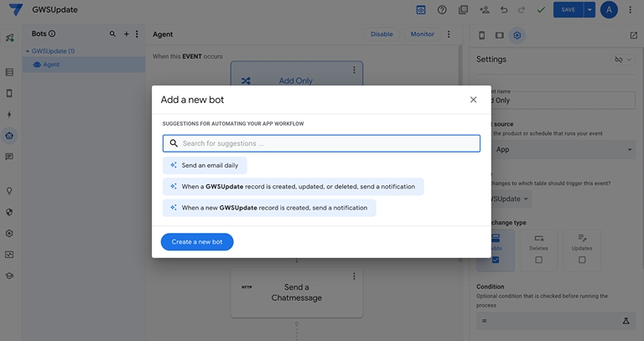Expand the App event source dropdown
The height and width of the screenshot is (341, 644).
pyautogui.click(x=629, y=150)
